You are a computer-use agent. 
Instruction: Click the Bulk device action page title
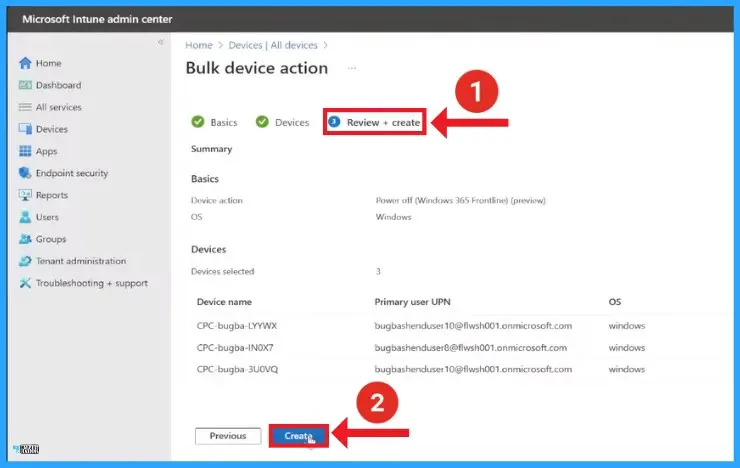pyautogui.click(x=257, y=68)
